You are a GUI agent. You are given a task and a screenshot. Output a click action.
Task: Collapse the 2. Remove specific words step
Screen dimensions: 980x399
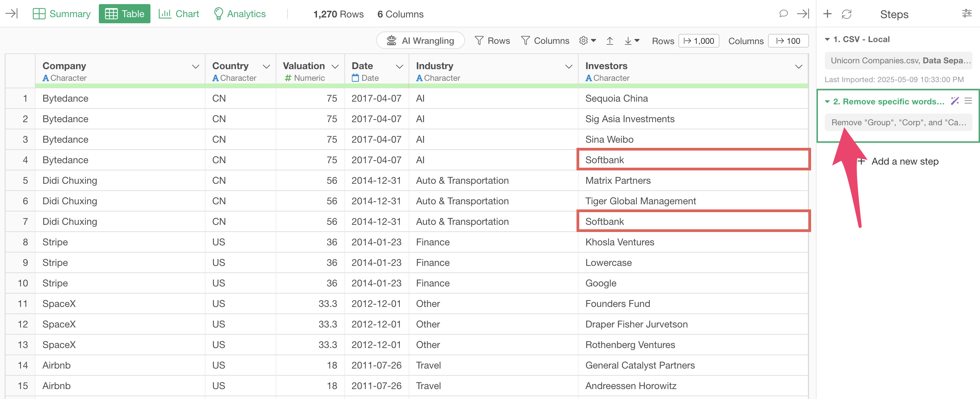coord(827,102)
